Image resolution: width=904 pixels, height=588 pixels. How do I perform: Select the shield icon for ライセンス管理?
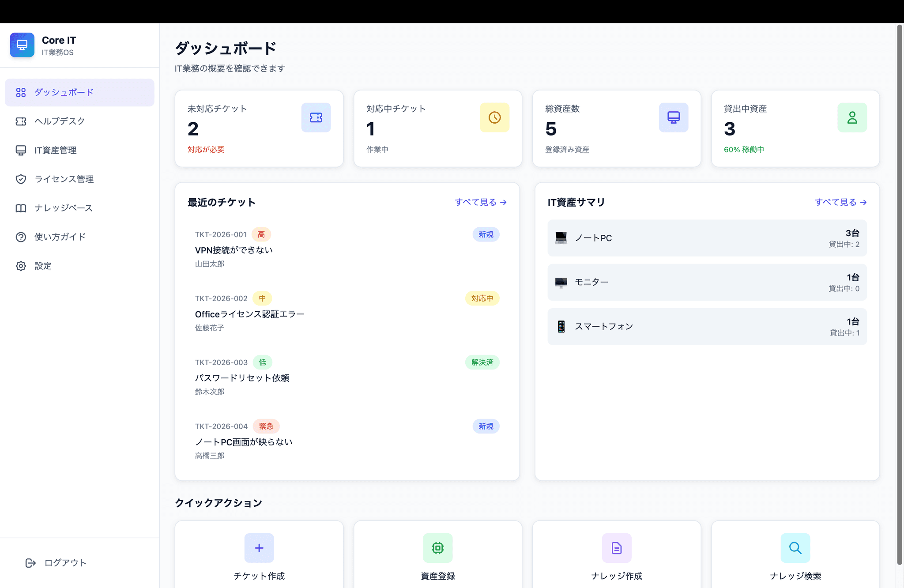point(21,179)
